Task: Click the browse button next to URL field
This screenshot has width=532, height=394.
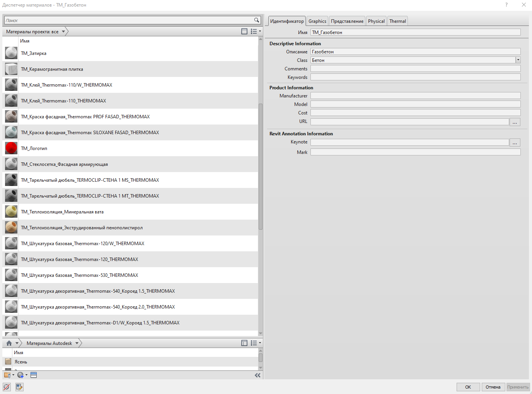Action: point(515,122)
